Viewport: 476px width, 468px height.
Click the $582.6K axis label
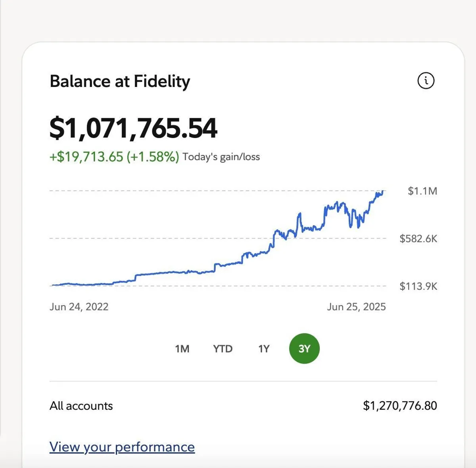click(418, 239)
